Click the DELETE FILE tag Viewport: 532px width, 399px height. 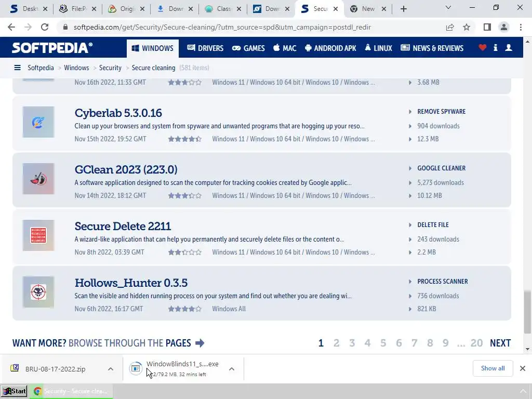pyautogui.click(x=433, y=225)
